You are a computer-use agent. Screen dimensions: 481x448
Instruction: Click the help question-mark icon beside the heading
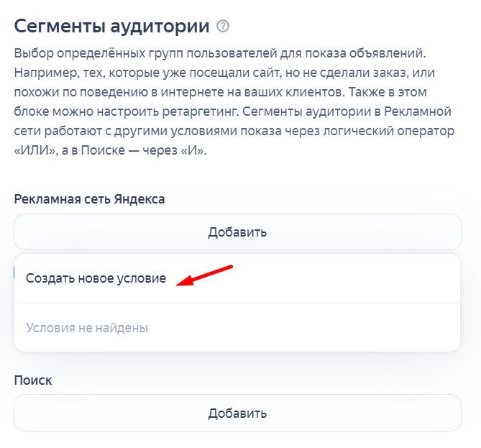tap(223, 27)
